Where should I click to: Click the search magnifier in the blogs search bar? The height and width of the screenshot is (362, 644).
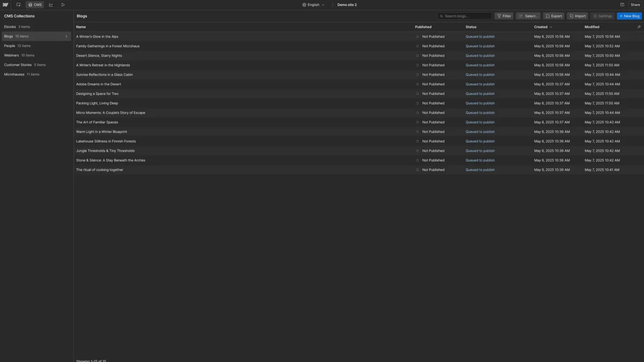click(442, 16)
